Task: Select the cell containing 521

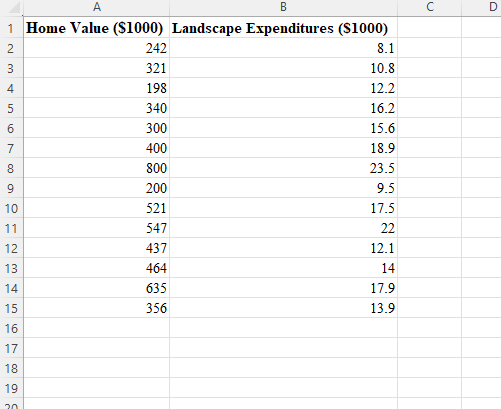Action: [97, 208]
